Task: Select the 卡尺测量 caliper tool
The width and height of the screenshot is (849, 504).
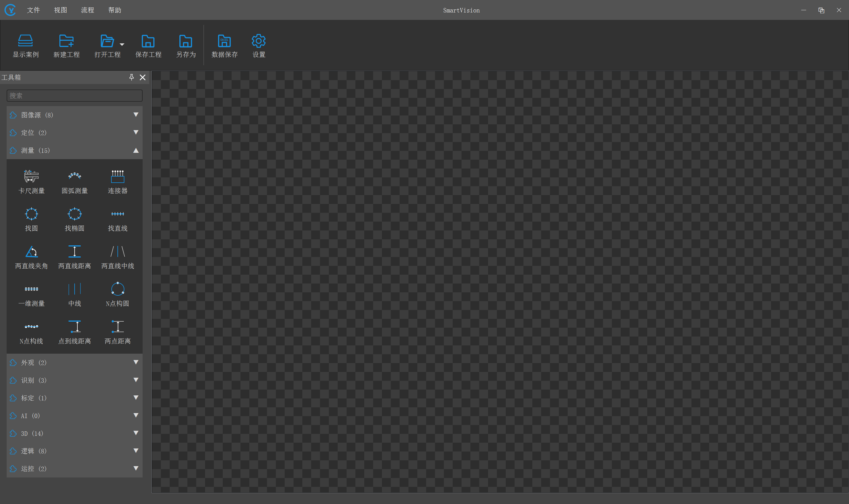Action: pyautogui.click(x=31, y=182)
